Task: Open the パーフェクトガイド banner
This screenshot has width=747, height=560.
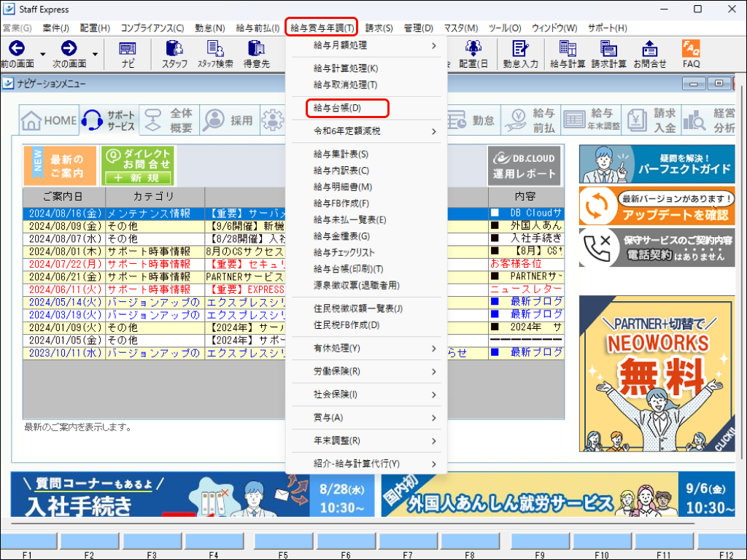Action: point(657,164)
